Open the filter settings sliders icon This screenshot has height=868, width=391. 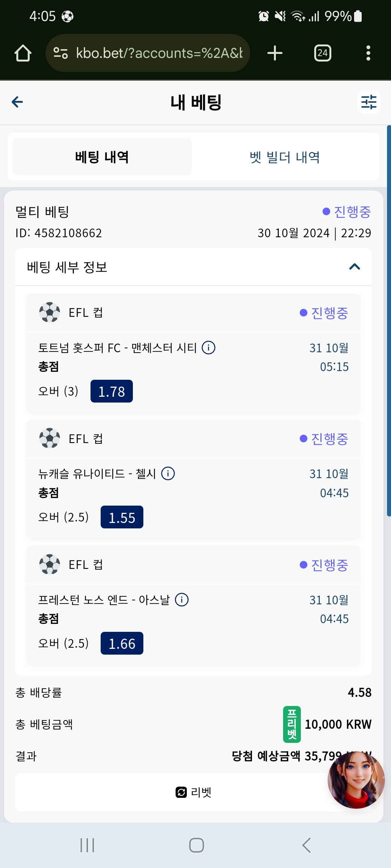369,102
